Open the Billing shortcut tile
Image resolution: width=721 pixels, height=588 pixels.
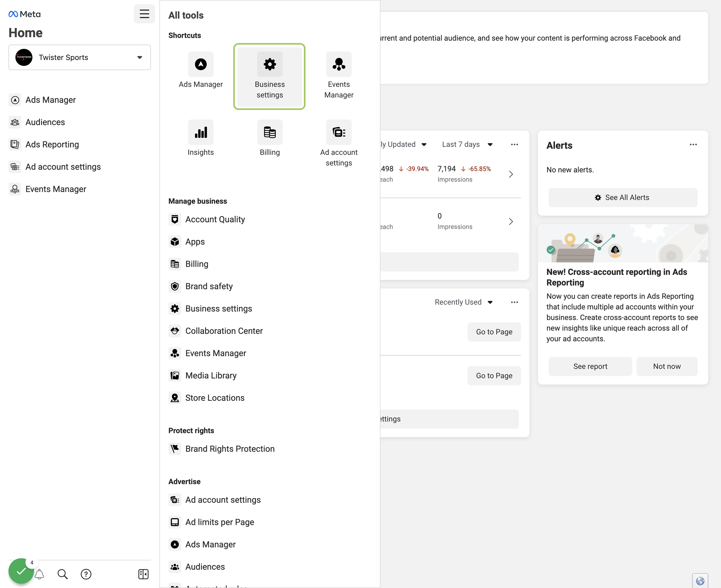[270, 138]
